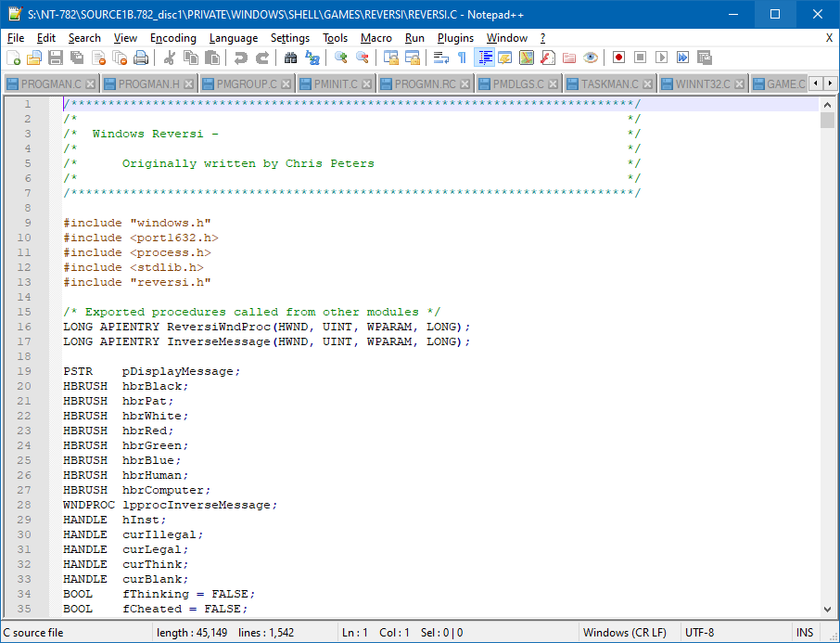
Task: Open the Language menu
Action: point(234,38)
